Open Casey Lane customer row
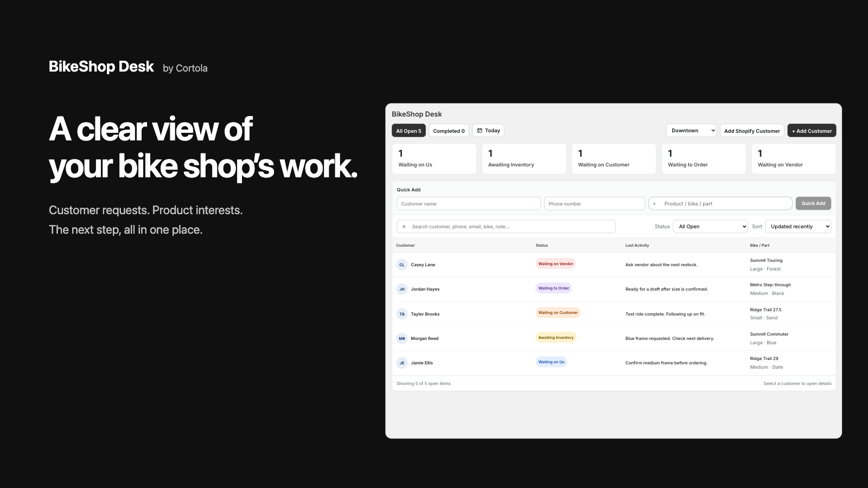 pos(614,265)
